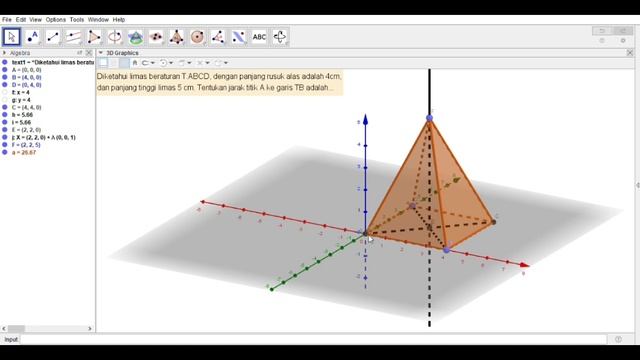Toggle visibility of i = 5.66
This screenshot has width=640, height=360.
coord(5,122)
